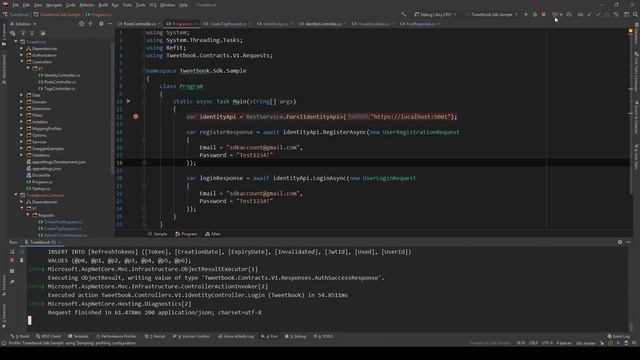The width and height of the screenshot is (640, 360).
Task: Open the Event Log in the status bar
Action: tap(618, 336)
